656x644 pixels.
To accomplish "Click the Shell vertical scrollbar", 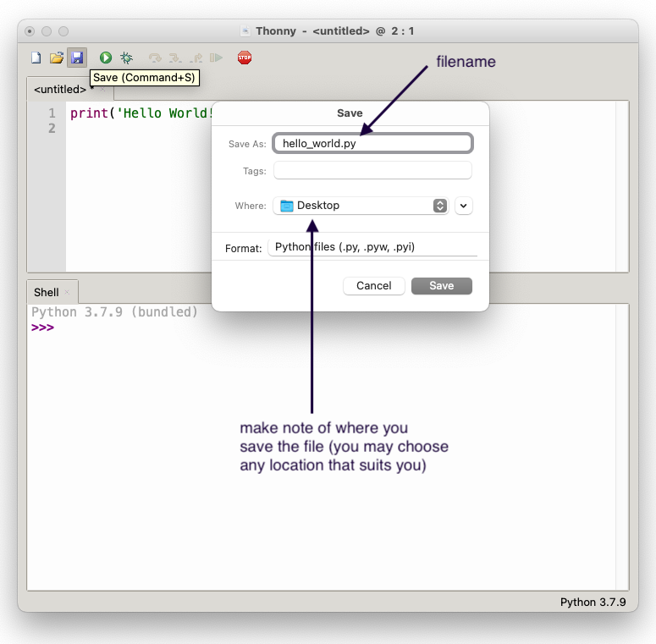I will (x=622, y=447).
